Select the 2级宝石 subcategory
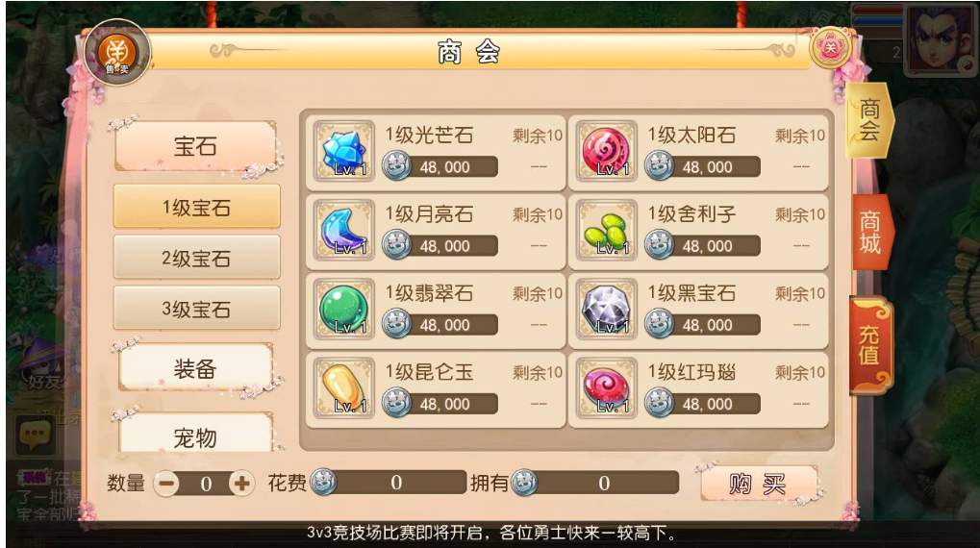 [196, 258]
